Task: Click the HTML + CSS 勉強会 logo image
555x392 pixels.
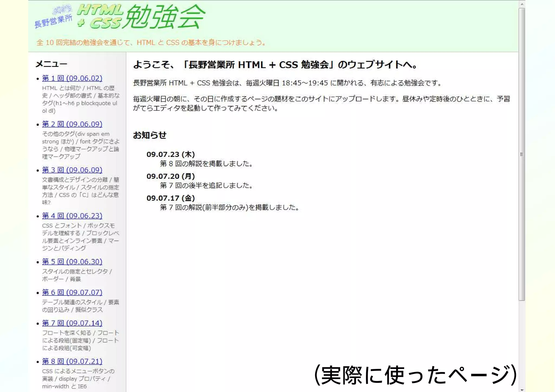Action: tap(120, 17)
